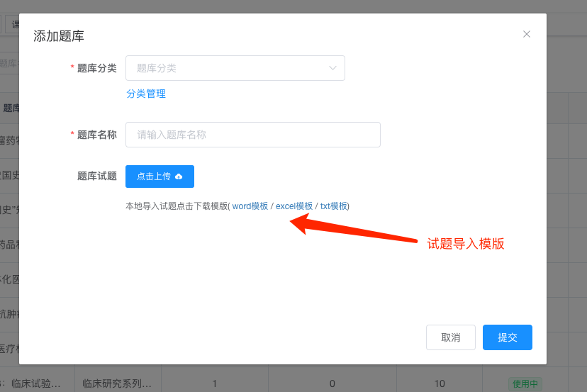This screenshot has width=587, height=392.
Task: Submit the form with 提交
Action: (x=508, y=337)
